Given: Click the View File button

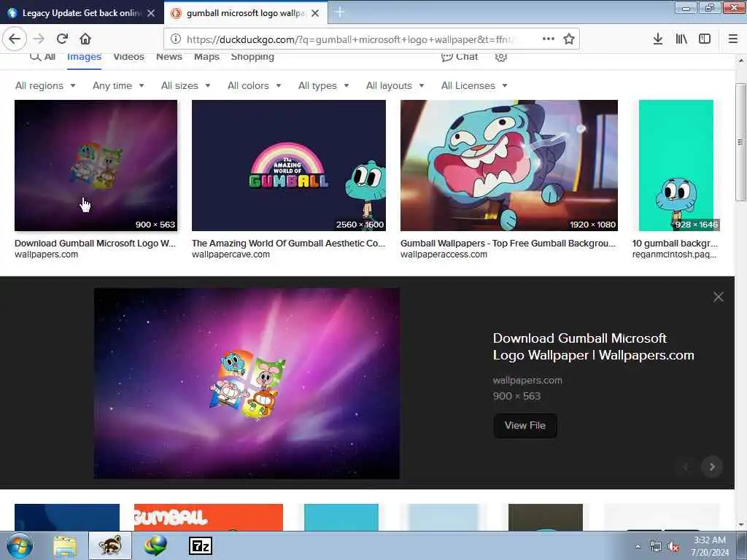Looking at the screenshot, I should 525,426.
